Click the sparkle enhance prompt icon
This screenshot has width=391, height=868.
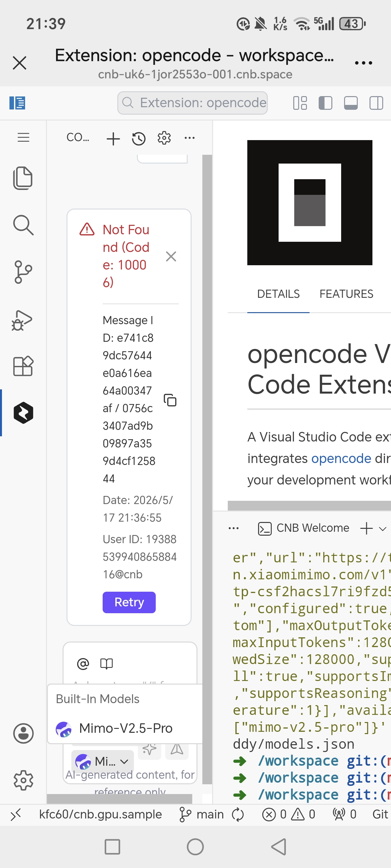pos(150,749)
